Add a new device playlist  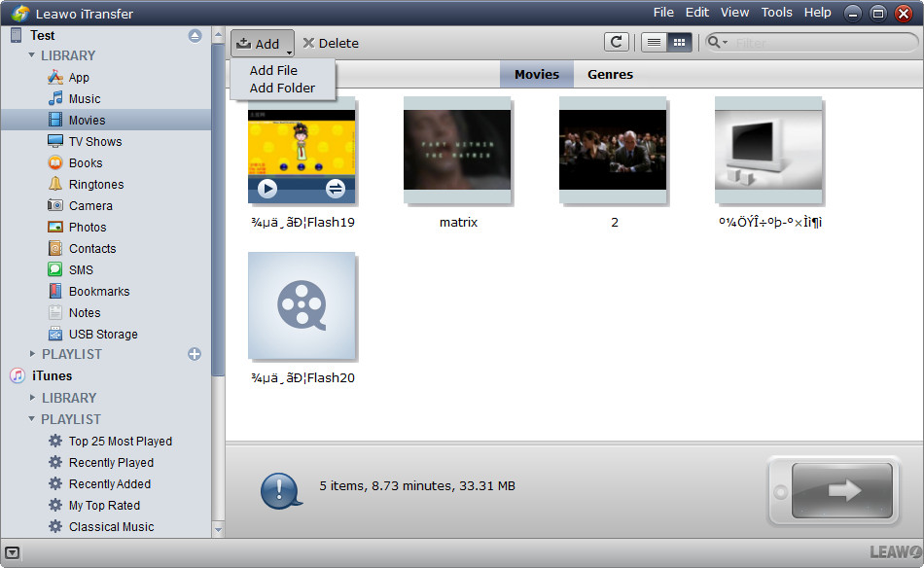coord(195,354)
